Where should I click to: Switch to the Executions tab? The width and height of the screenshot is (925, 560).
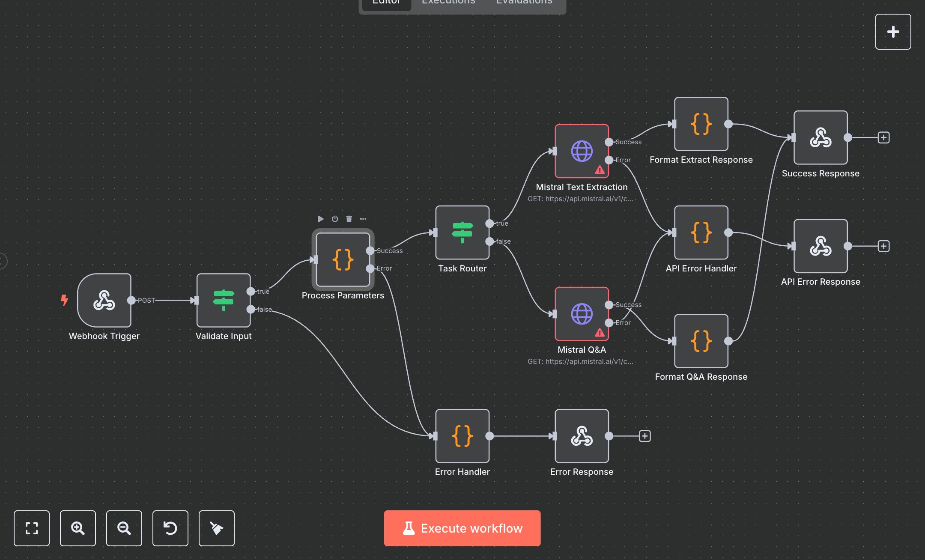pos(448,3)
